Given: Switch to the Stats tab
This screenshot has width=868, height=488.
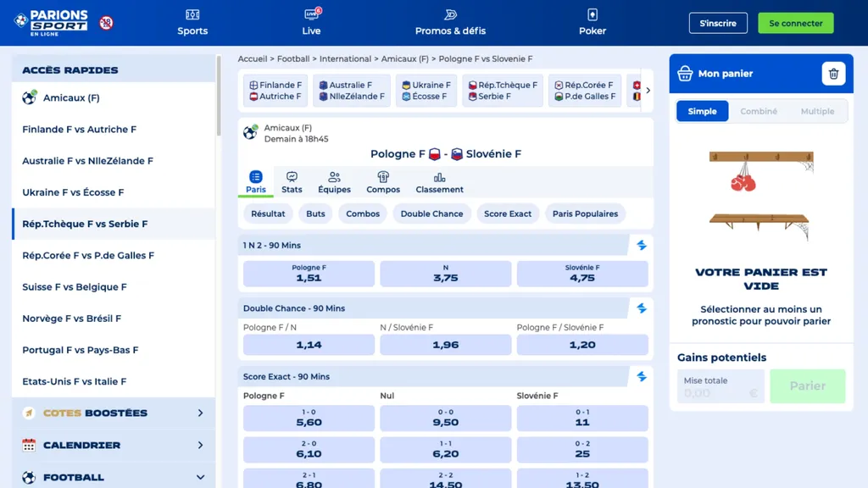Looking at the screenshot, I should pos(292,180).
